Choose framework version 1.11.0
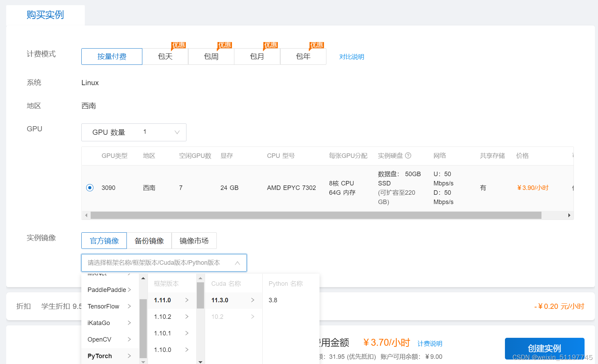 (x=172, y=300)
